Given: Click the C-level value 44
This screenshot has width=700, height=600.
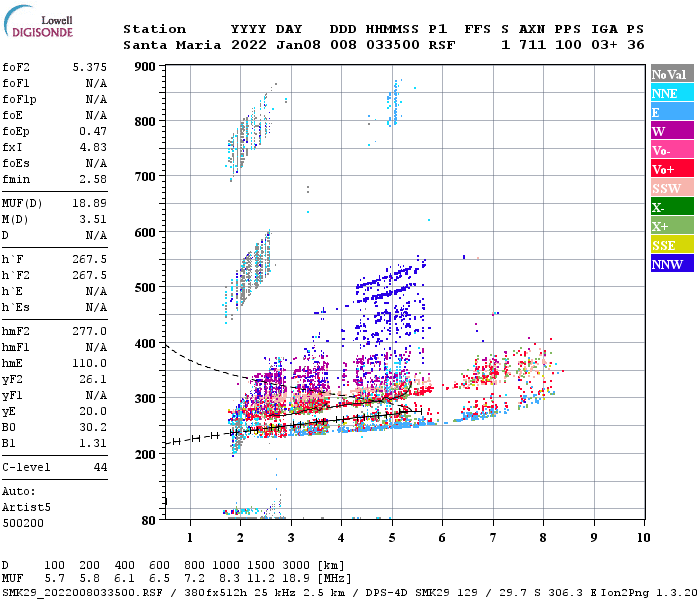Looking at the screenshot, I should (100, 467).
